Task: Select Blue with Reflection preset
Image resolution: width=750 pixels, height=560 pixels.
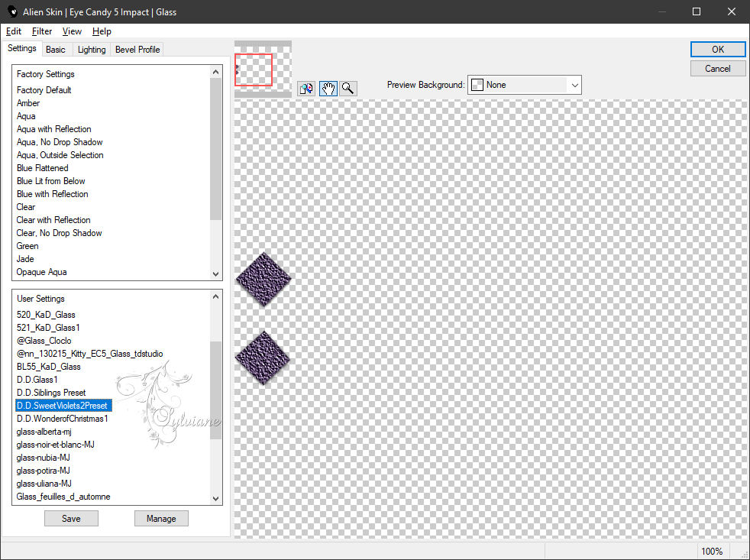Action: (52, 194)
